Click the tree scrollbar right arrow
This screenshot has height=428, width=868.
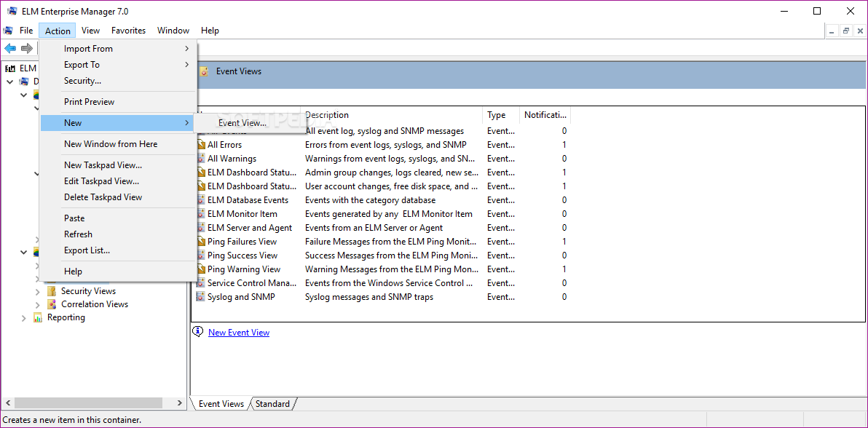pyautogui.click(x=179, y=403)
